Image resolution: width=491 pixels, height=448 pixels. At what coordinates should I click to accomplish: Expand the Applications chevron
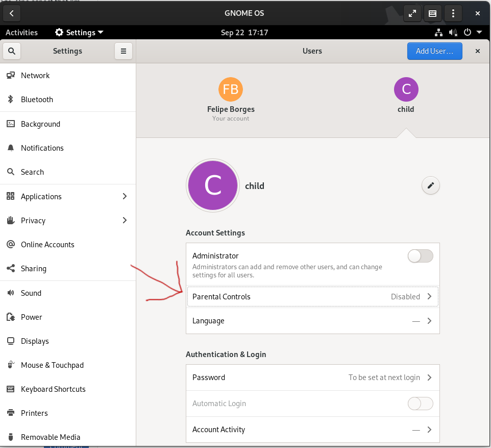[x=125, y=196]
